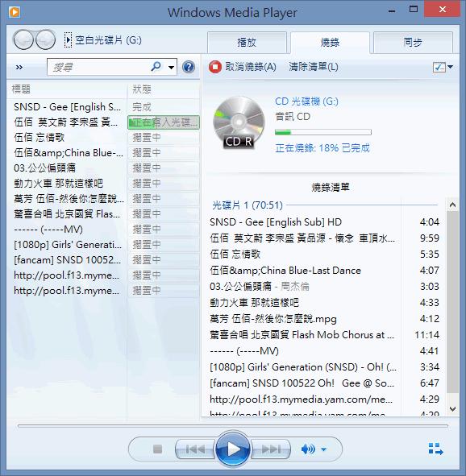Select 伍佰&amp;China Blue-Last Dance in burn list

(x=285, y=270)
